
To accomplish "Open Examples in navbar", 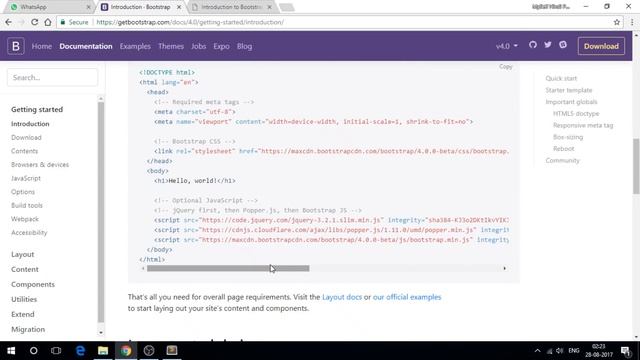I will pyautogui.click(x=135, y=46).
